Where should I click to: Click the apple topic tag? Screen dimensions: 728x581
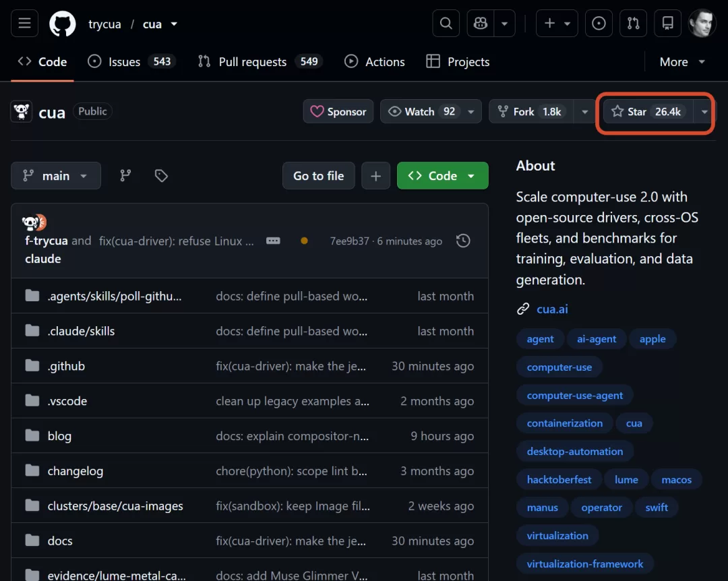[x=653, y=339]
